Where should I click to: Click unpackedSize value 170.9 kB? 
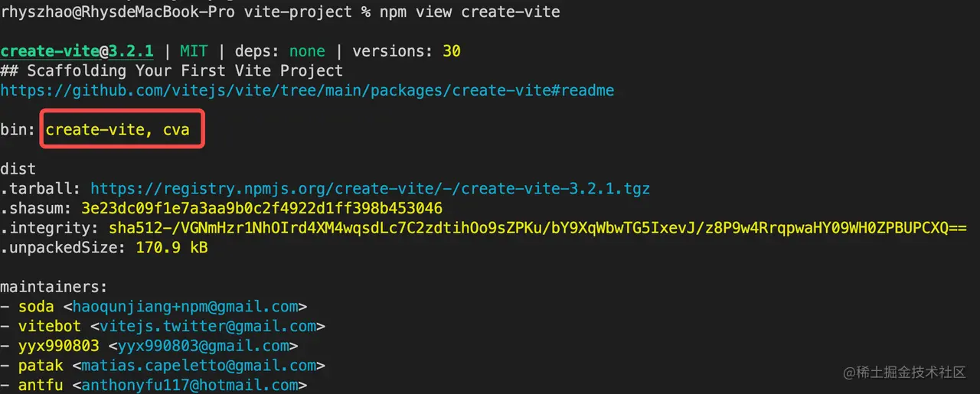171,248
